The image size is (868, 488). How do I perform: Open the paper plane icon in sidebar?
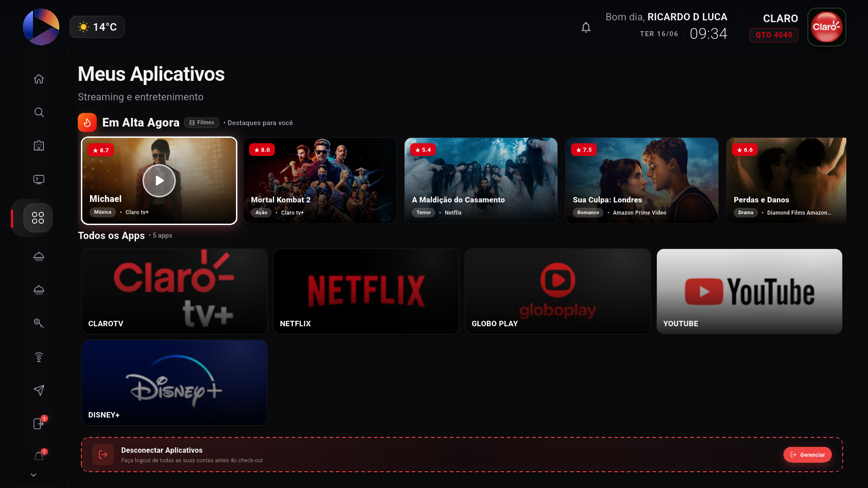click(39, 390)
